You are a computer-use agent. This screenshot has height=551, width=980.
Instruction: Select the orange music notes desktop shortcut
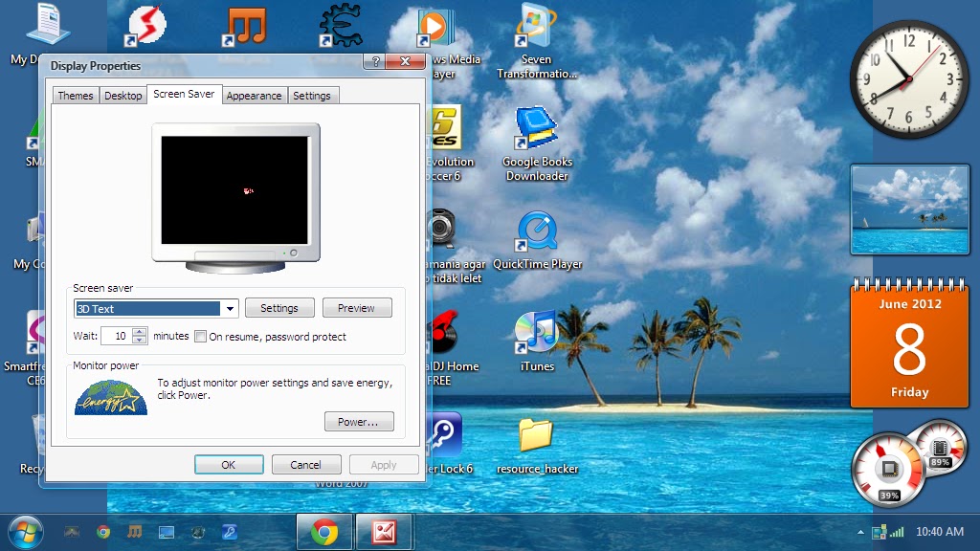tap(245, 26)
